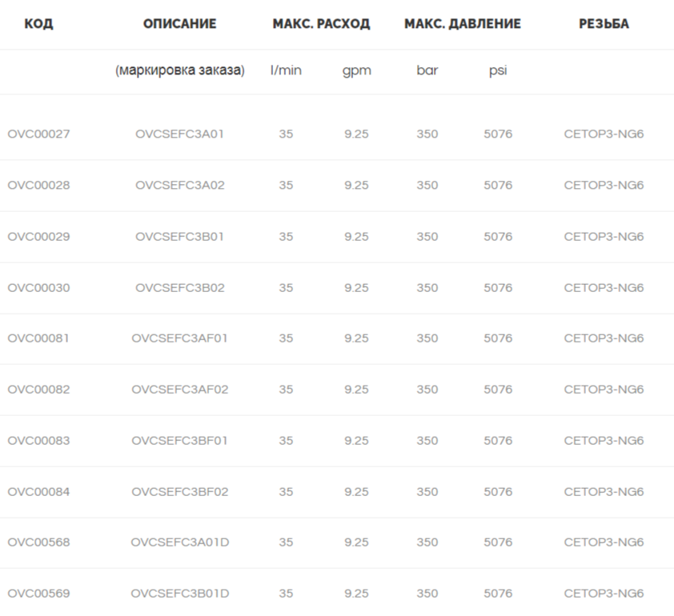Click description OVCSEFC3AF01
This screenshot has width=674, height=616.
pyautogui.click(x=179, y=338)
